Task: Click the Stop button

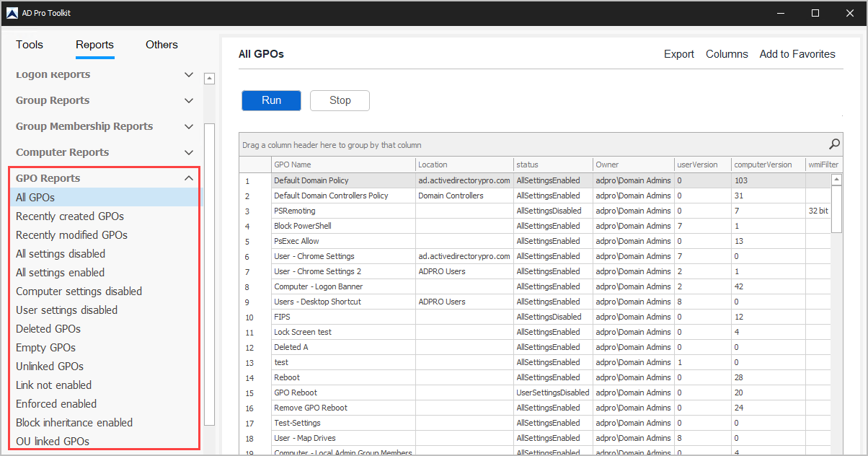Action: [339, 100]
